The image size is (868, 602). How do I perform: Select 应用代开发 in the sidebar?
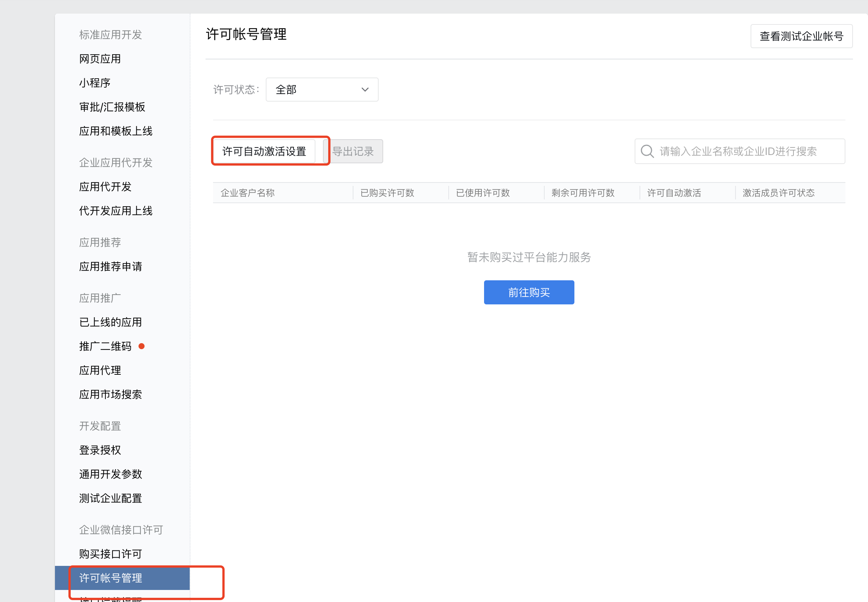[105, 187]
